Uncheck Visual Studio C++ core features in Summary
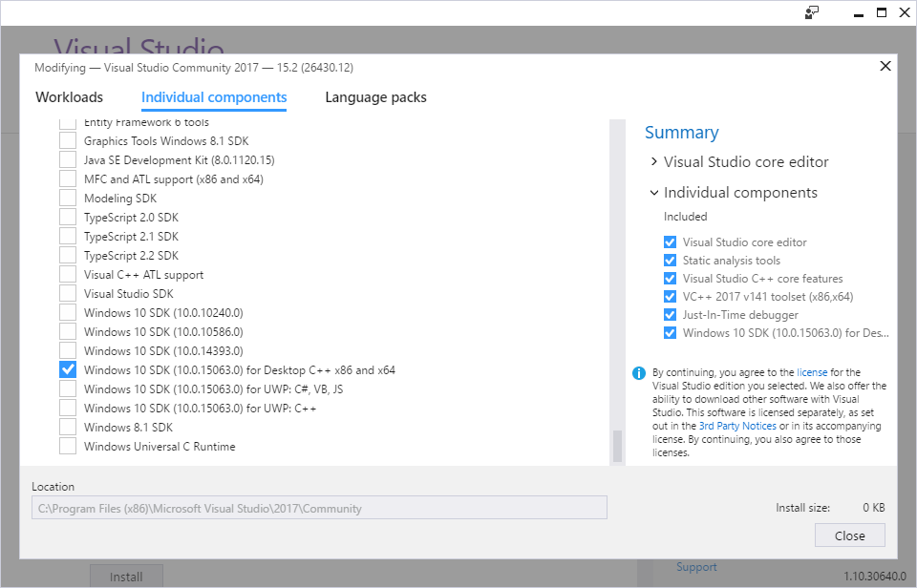The image size is (917, 588). coord(671,278)
